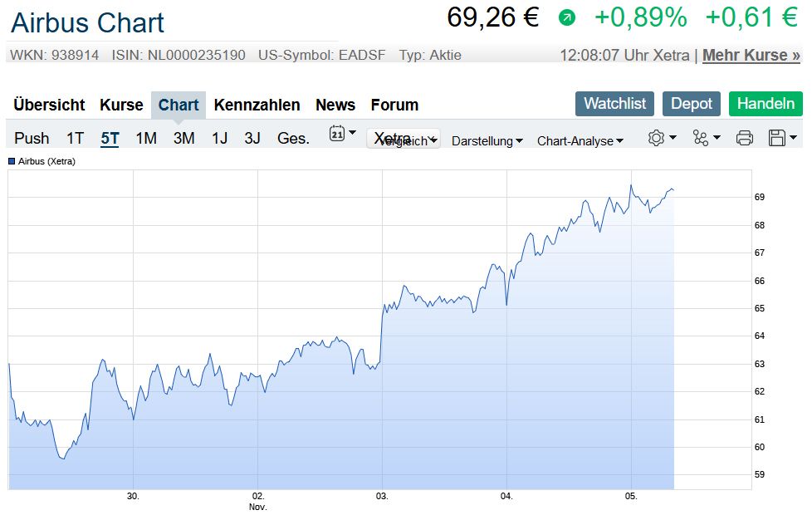The height and width of the screenshot is (515, 812).
Task: Enable the Push live chart mode
Action: point(32,139)
